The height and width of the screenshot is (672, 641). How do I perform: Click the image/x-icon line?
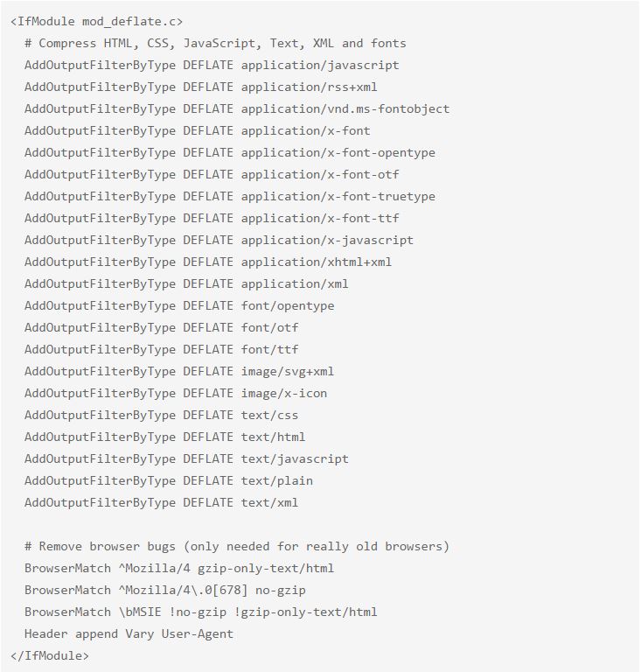pos(176,393)
